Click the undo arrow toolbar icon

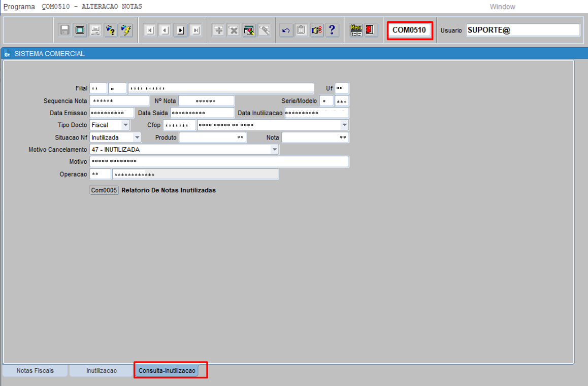tap(286, 30)
